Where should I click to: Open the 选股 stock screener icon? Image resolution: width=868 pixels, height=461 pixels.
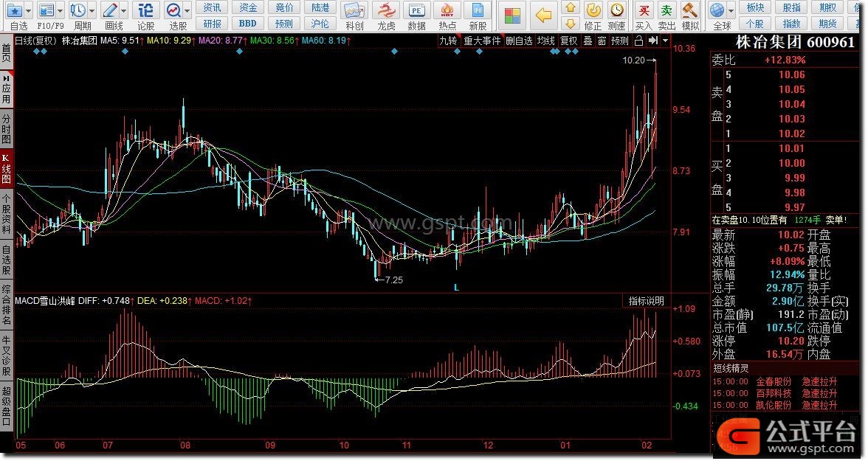coord(174,10)
